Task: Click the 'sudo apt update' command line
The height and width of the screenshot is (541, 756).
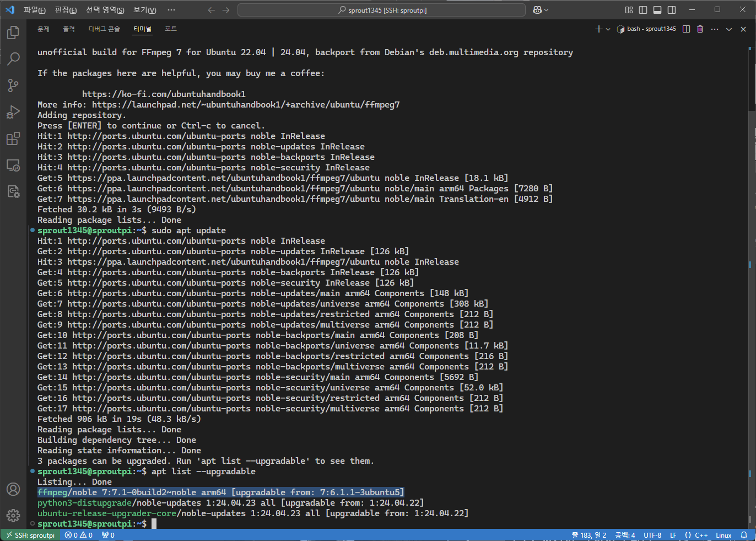Action: pos(189,230)
